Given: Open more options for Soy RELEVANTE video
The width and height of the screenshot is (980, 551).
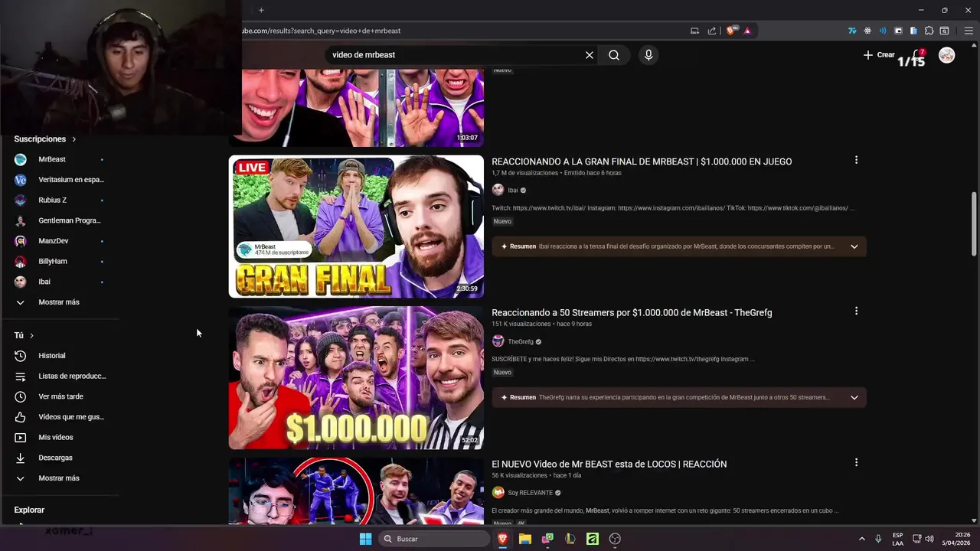Looking at the screenshot, I should click(856, 462).
